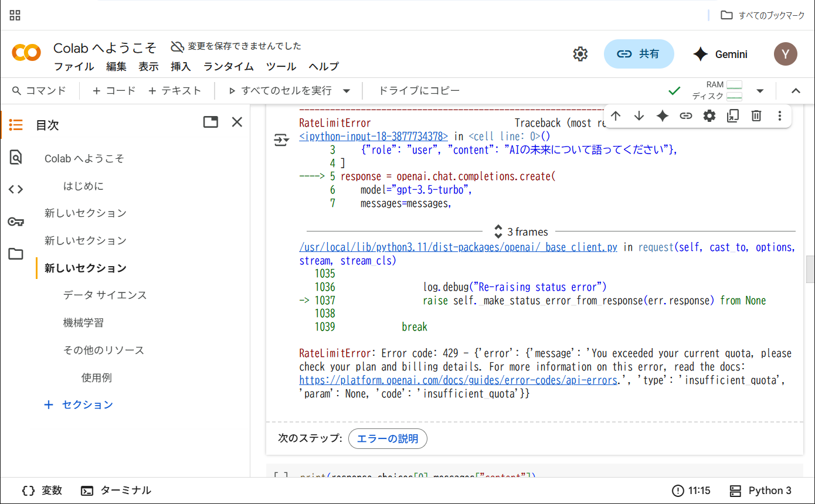Viewport: 815px width, 504px height.
Task: Open the code snippets sidebar icon
Action: 16,189
